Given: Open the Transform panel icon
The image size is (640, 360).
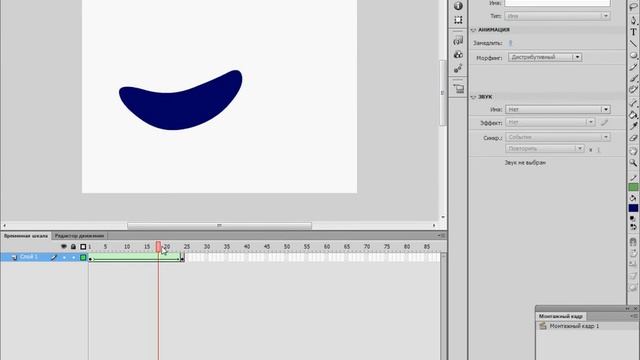Looking at the screenshot, I should [x=458, y=20].
